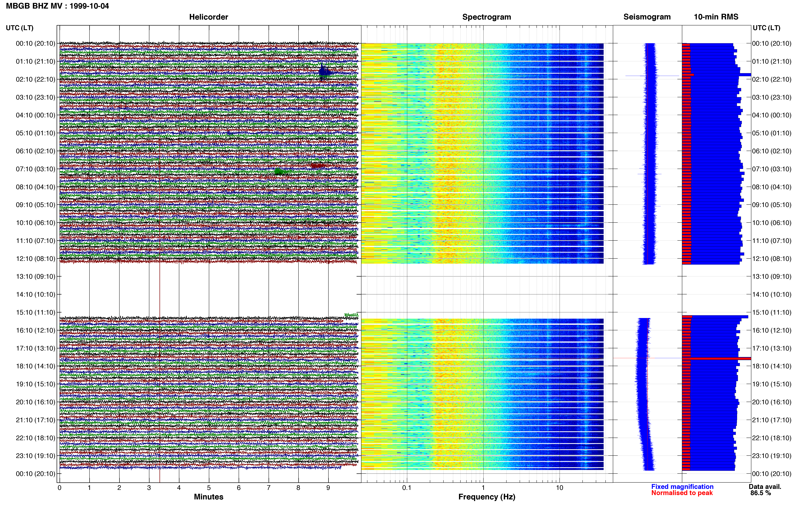Click the left time label '16:10 (12:10)'
The image size is (812, 508).
36,330
